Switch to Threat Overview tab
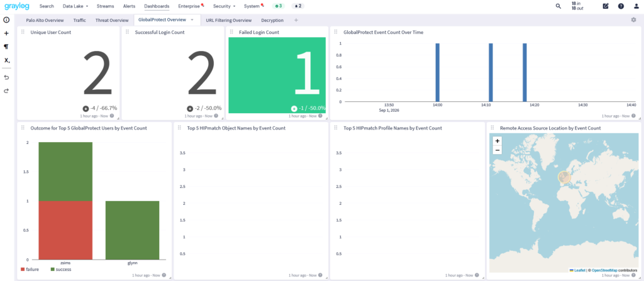 [x=112, y=20]
